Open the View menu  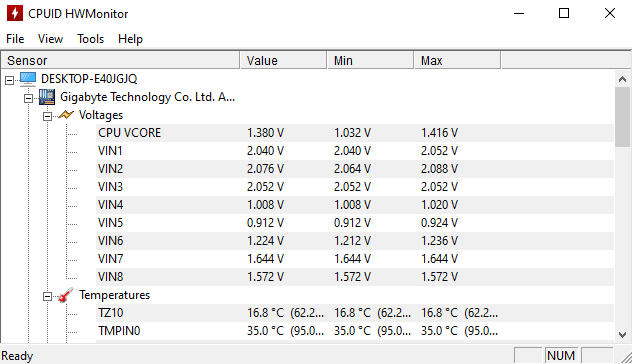[50, 39]
